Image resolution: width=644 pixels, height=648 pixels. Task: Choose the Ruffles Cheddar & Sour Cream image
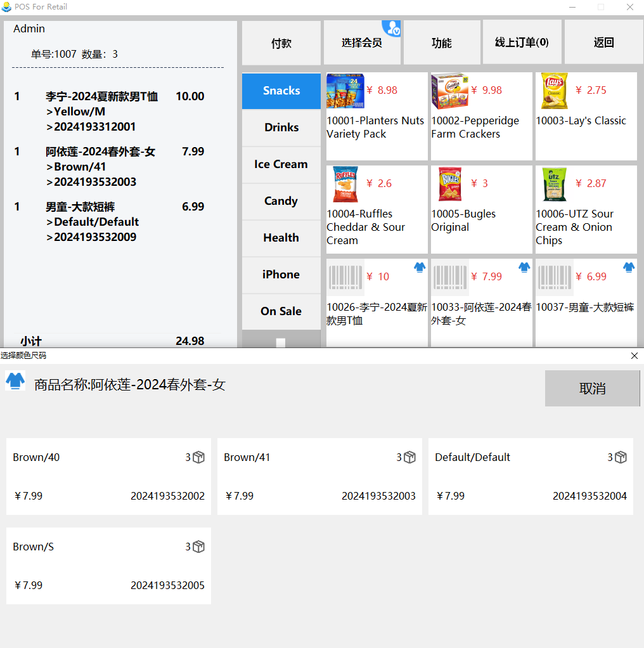(x=345, y=184)
